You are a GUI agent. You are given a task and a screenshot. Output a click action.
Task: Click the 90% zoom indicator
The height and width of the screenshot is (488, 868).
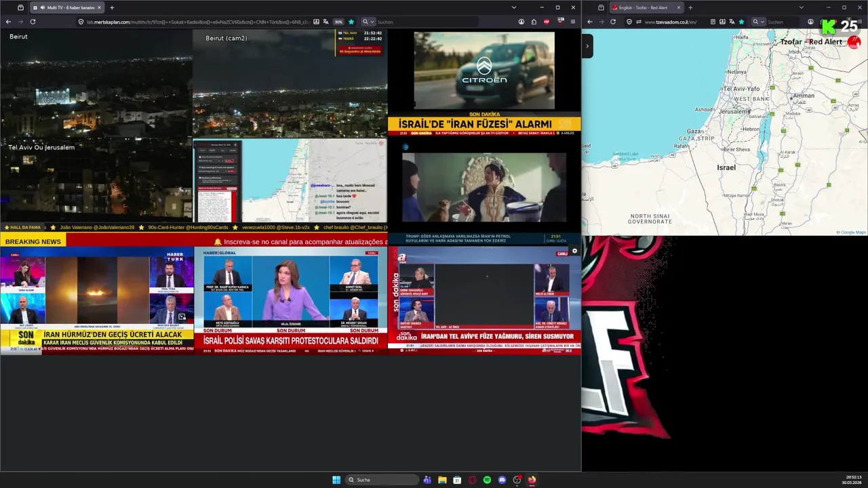coord(338,22)
